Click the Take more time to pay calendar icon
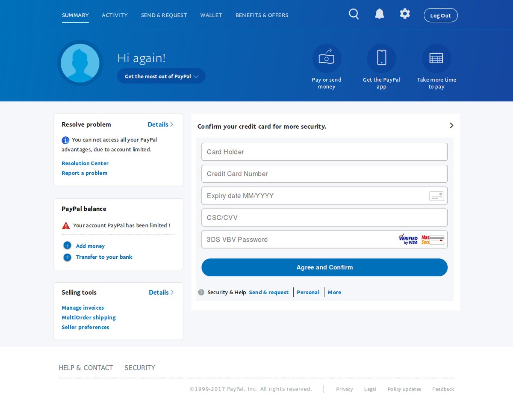Image resolution: width=513 pixels, height=420 pixels. point(436,59)
